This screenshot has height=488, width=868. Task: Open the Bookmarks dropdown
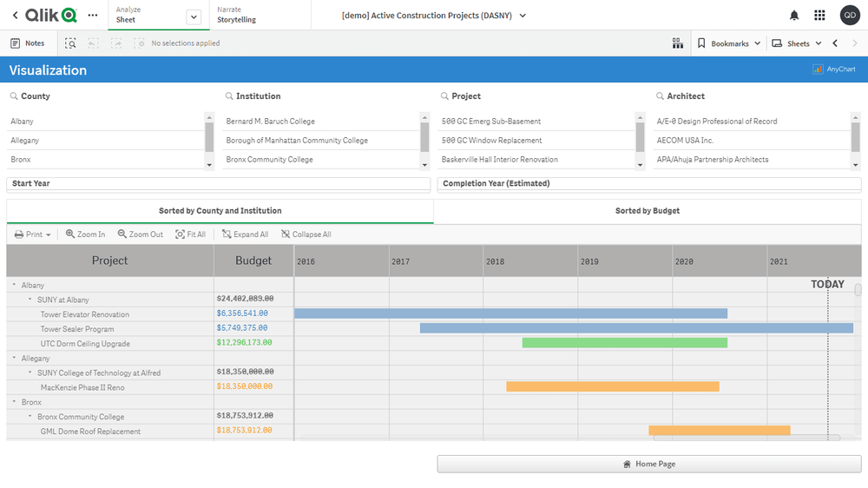(729, 43)
